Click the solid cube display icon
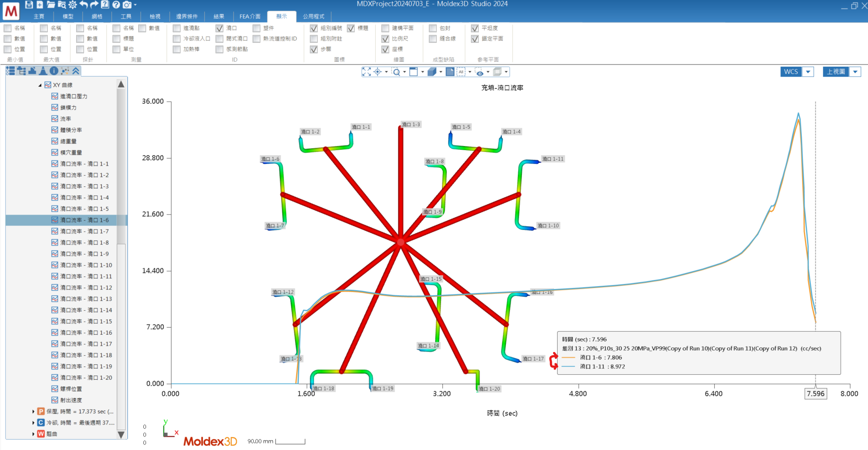The height and width of the screenshot is (450, 868). click(x=432, y=72)
